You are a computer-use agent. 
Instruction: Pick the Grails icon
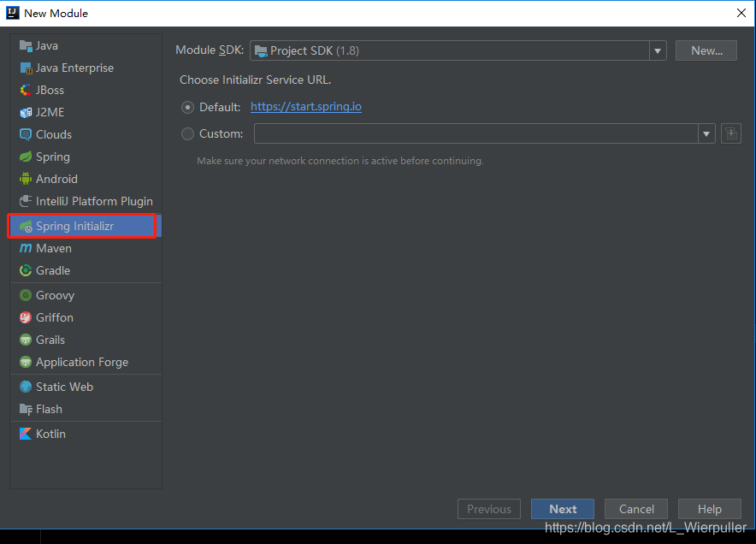point(26,340)
